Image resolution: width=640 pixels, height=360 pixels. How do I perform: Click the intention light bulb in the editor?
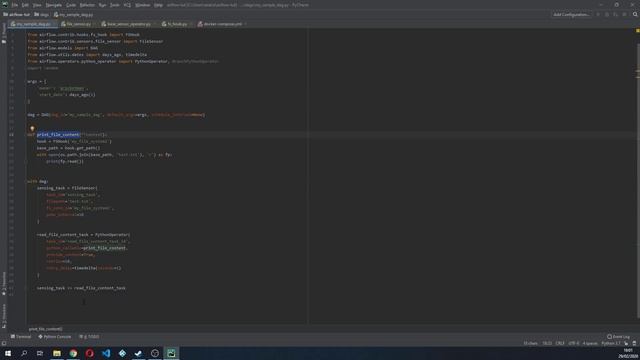tap(32, 129)
